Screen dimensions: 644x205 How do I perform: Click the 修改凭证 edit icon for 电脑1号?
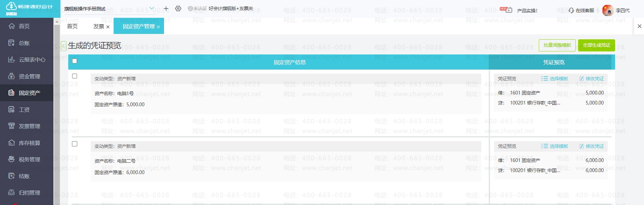tap(582, 79)
